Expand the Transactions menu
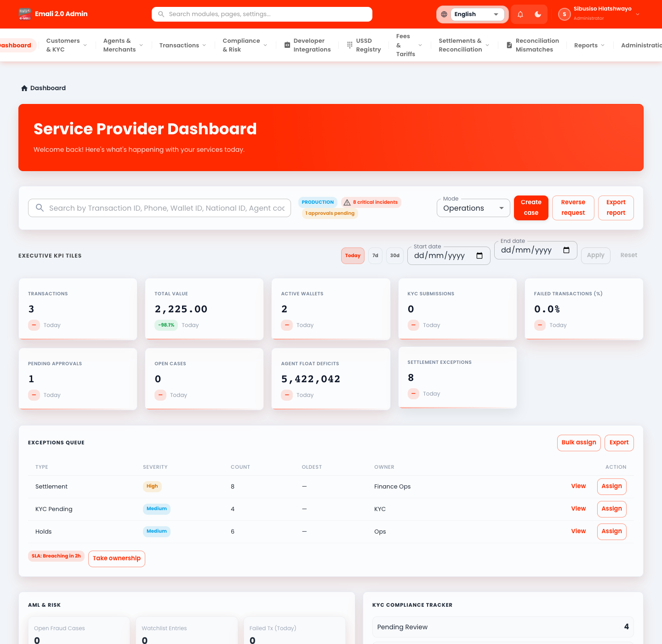The image size is (662, 644). (x=183, y=45)
